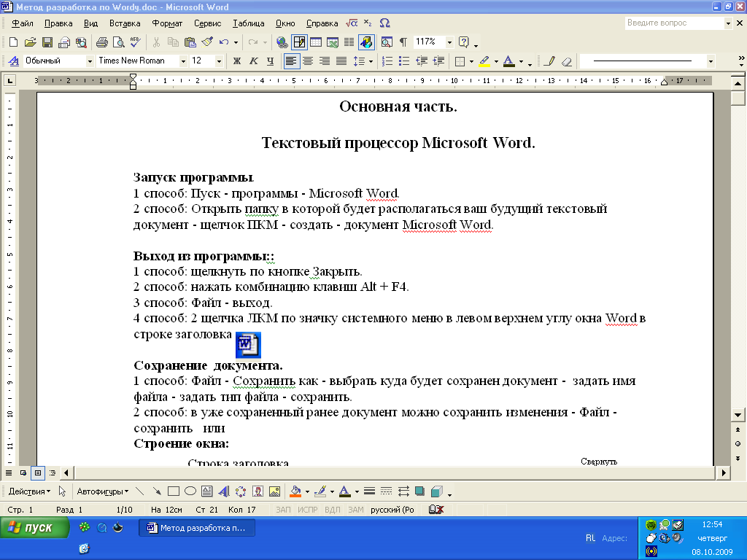
Task: Activate the Format Painter brush
Action: (207, 42)
